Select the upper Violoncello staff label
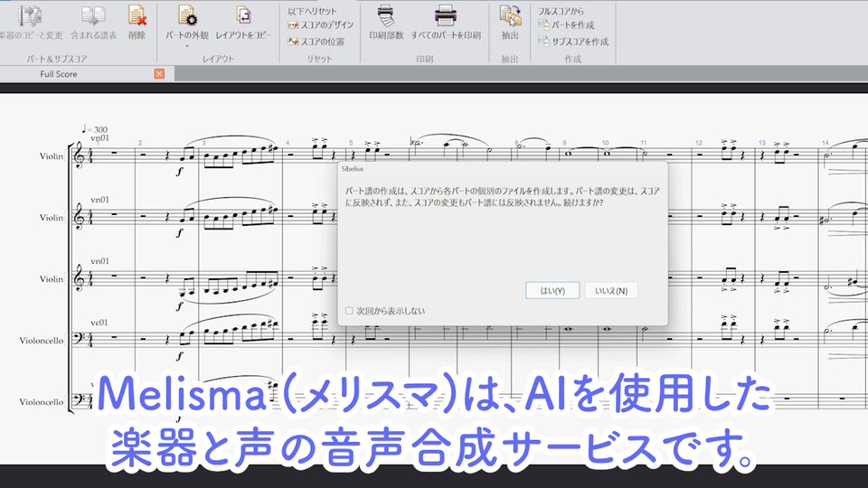This screenshot has height=488, width=868. pyautogui.click(x=42, y=341)
